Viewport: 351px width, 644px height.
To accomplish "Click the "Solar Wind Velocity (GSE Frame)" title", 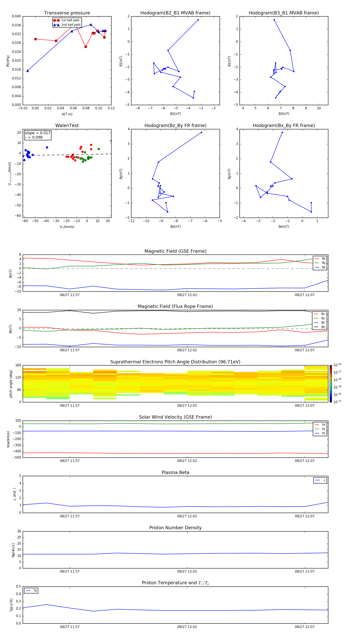I will [x=175, y=417].
